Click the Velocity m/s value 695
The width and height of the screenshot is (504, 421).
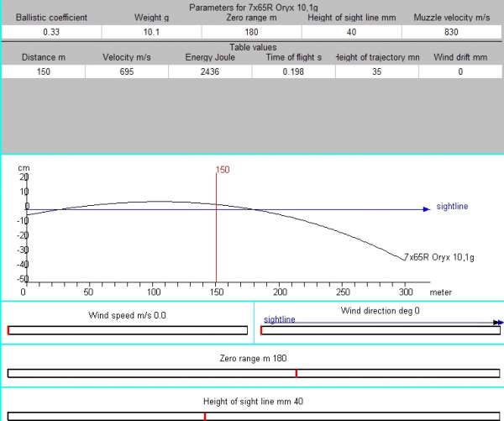[126, 71]
